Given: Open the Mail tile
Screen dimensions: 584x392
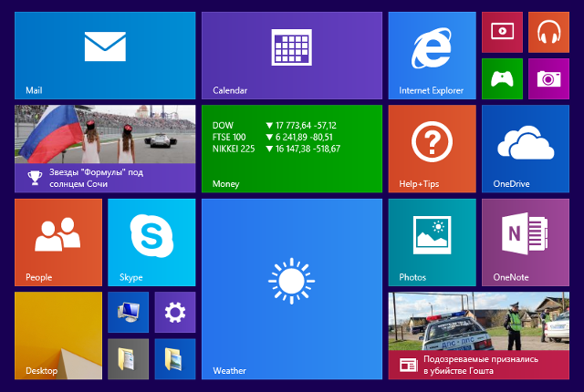Looking at the screenshot, I should pos(105,56).
